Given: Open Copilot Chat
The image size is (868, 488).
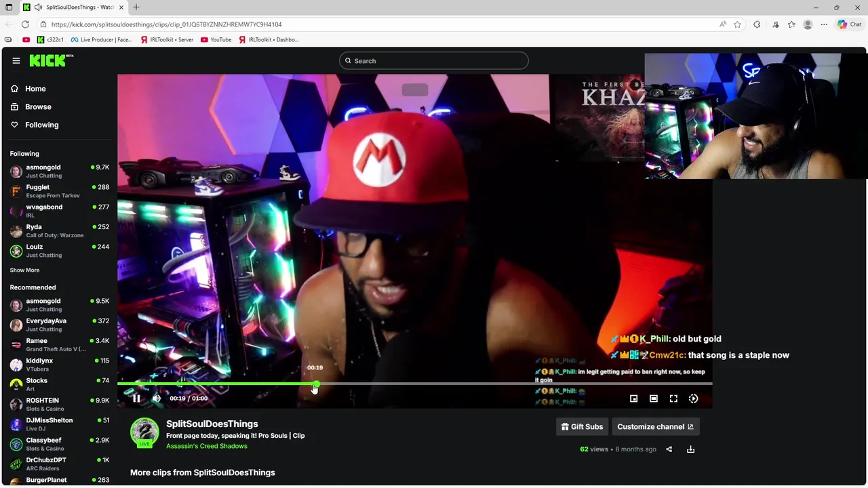Looking at the screenshot, I should (849, 24).
